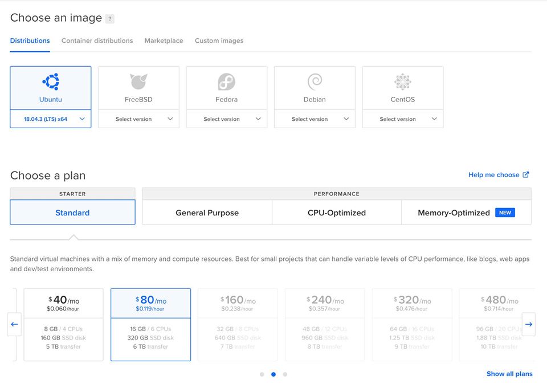Select the CPU-Optimized plan type

tap(336, 213)
